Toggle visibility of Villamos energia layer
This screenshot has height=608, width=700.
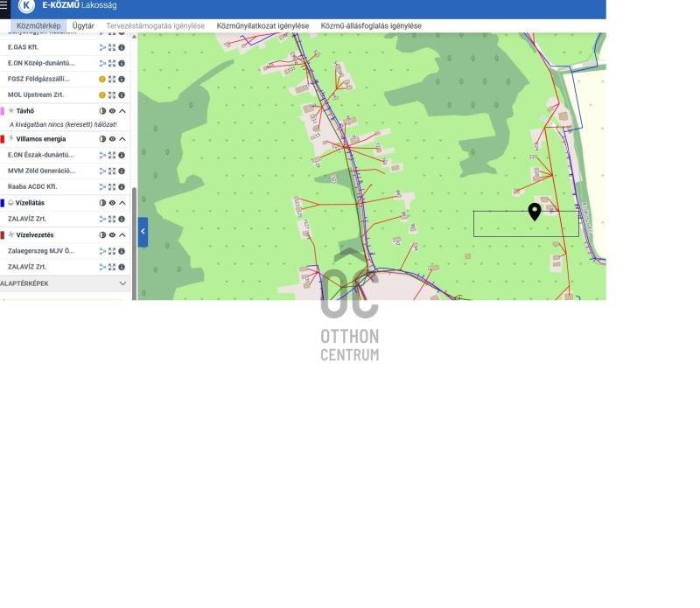click(113, 139)
